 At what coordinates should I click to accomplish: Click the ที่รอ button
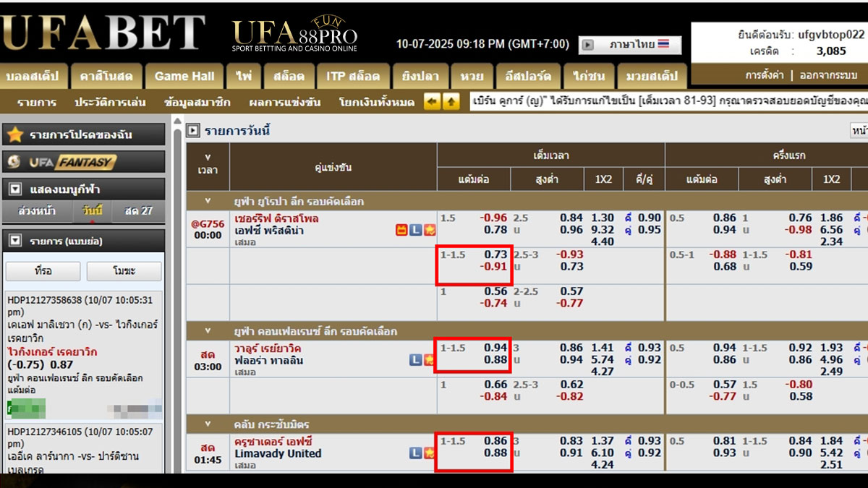pyautogui.click(x=43, y=271)
